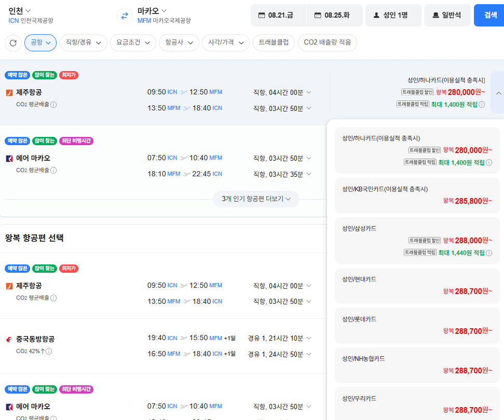Open the info icon beside 최대 1,440원 적립
The image size is (504, 420).
(489, 253)
